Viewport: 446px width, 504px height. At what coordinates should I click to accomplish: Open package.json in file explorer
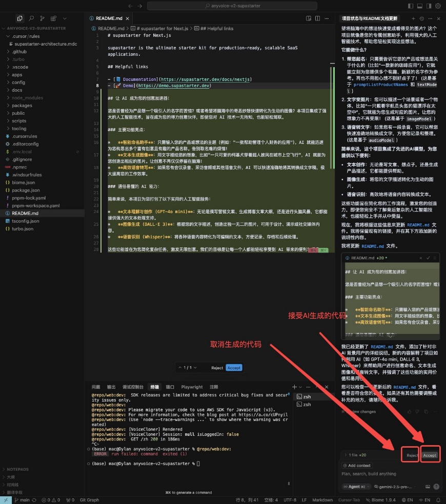23,190
